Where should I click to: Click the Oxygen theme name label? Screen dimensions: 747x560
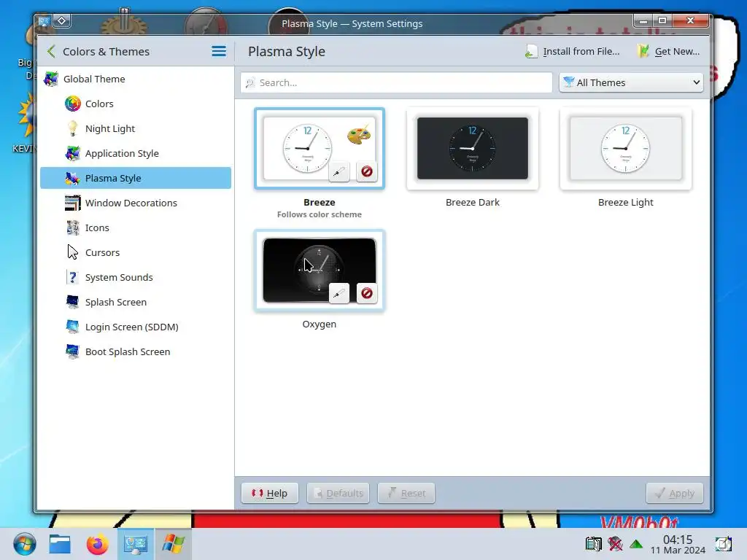tap(320, 324)
